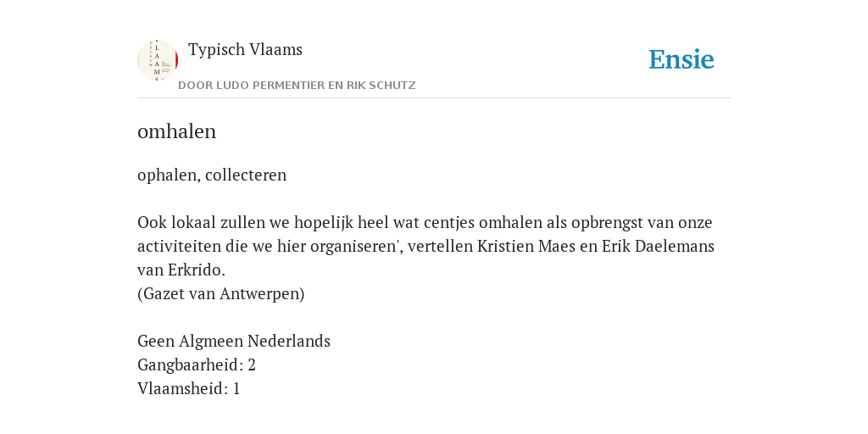Viewport: 868px width, 434px height.
Task: Click the definition text ophalen, collecteren
Action: pyautogui.click(x=212, y=175)
